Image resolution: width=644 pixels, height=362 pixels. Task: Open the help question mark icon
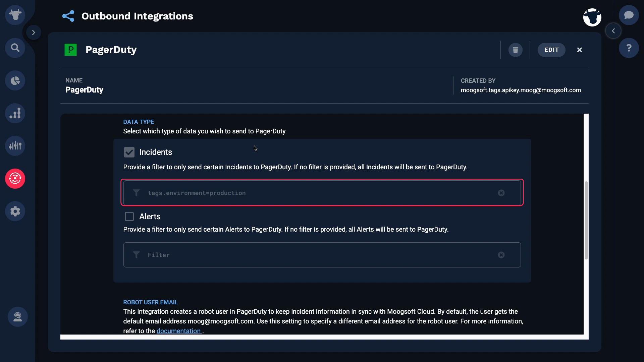click(629, 48)
